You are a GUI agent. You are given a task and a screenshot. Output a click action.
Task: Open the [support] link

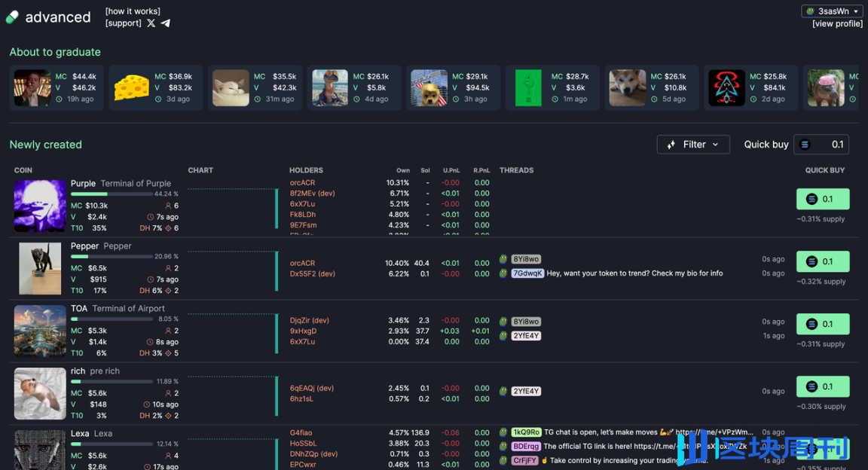tap(124, 23)
